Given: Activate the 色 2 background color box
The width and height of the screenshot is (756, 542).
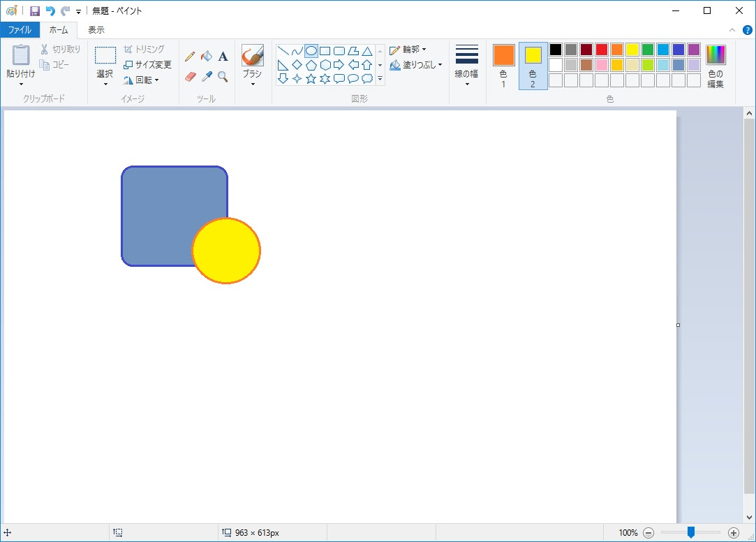Looking at the screenshot, I should [533, 66].
